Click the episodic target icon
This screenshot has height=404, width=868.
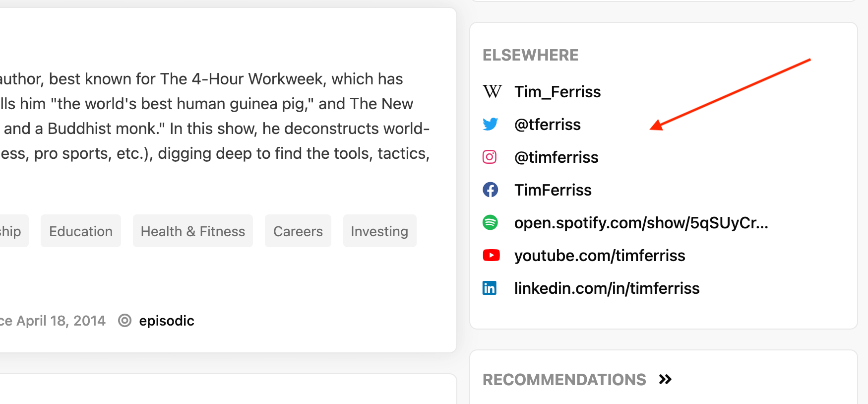point(124,321)
